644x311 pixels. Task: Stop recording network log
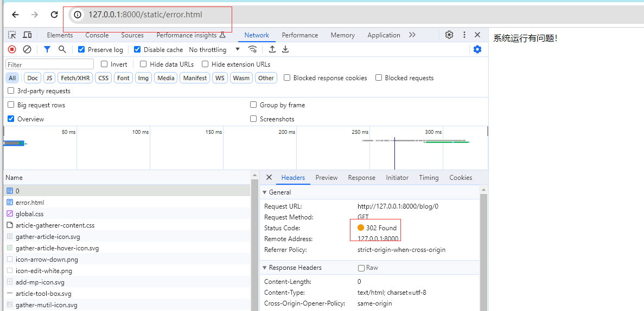point(12,49)
